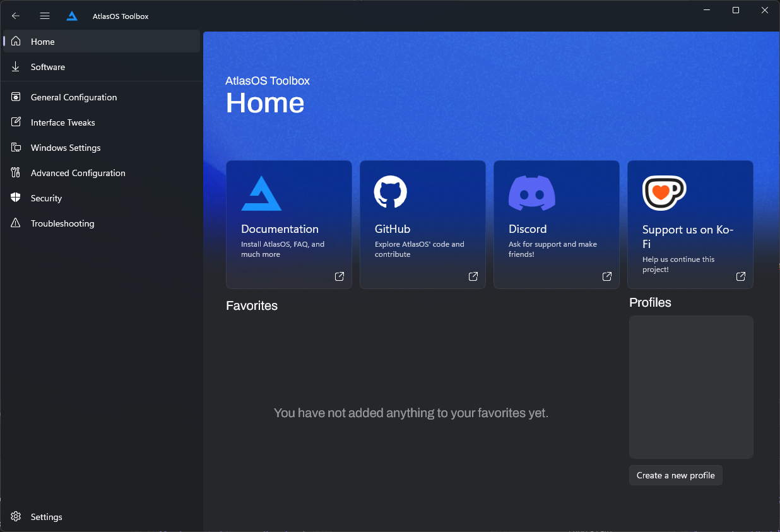Click the AtlasOS logo in title bar
780x532 pixels.
[x=72, y=16]
